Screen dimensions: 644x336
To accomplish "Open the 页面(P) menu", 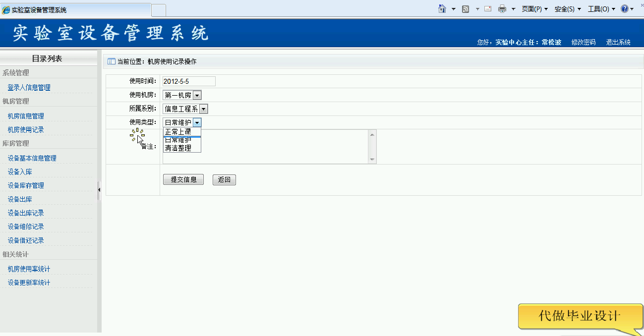I will click(535, 9).
